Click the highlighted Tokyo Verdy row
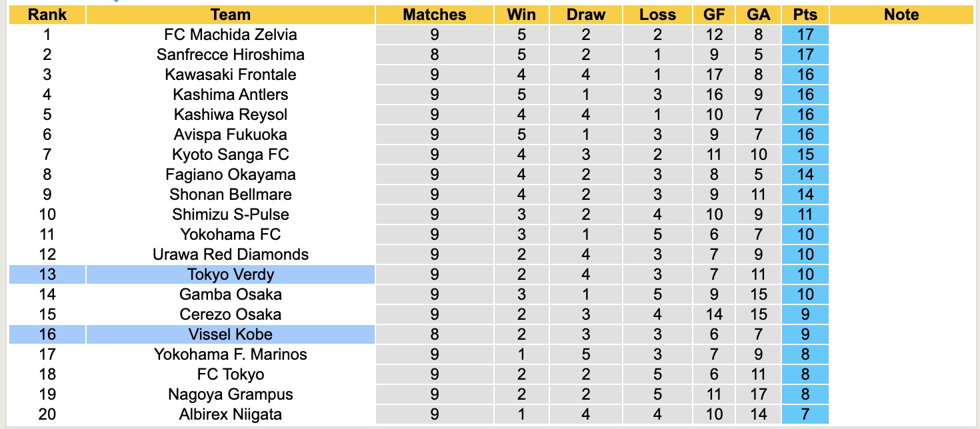 click(x=230, y=274)
